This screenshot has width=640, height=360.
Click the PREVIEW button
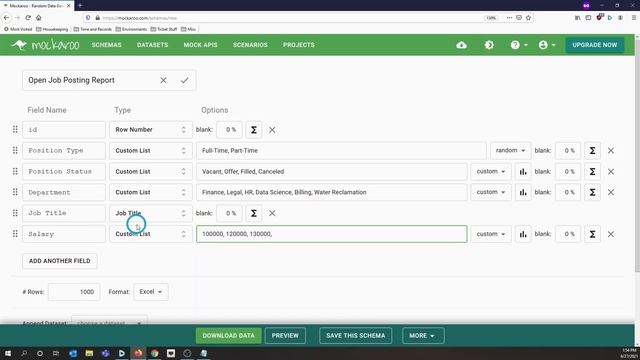tap(285, 336)
